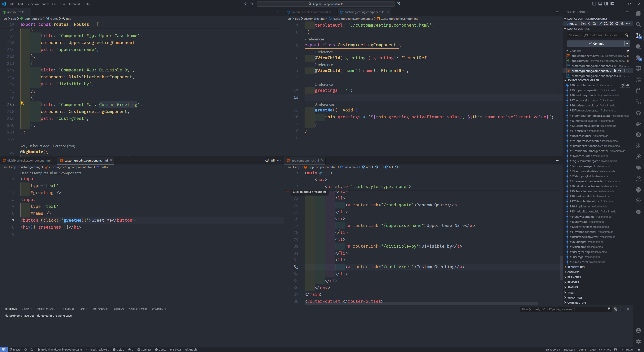Click Git Graph in status bar
Viewport: 644px width, 352px height.
pos(191,349)
